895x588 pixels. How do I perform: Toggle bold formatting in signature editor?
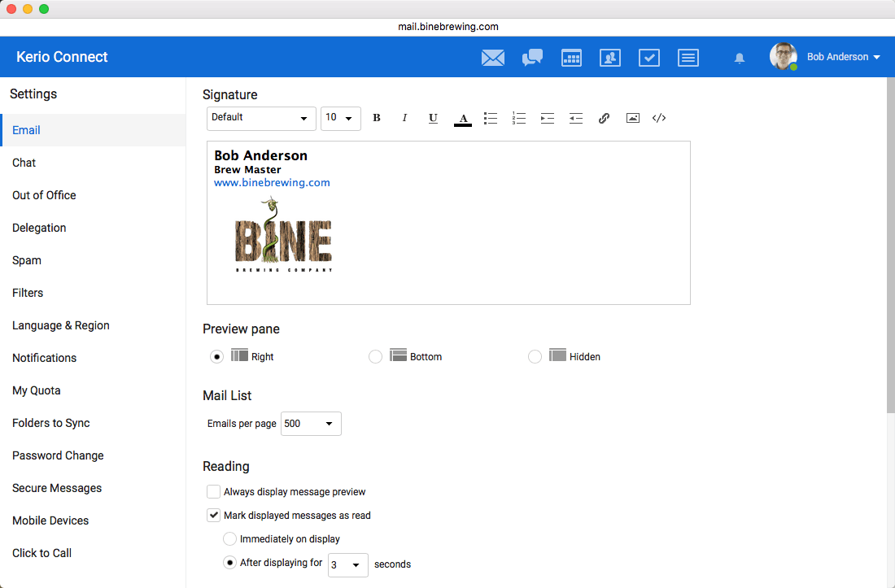[377, 118]
